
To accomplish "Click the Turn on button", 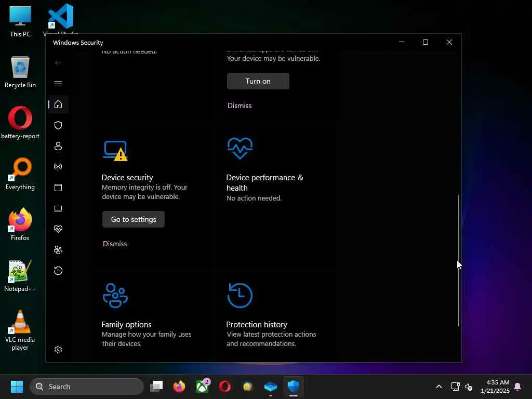I will tap(258, 81).
